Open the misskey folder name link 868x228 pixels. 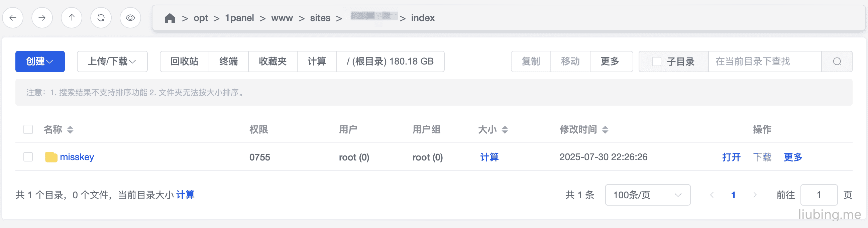77,157
